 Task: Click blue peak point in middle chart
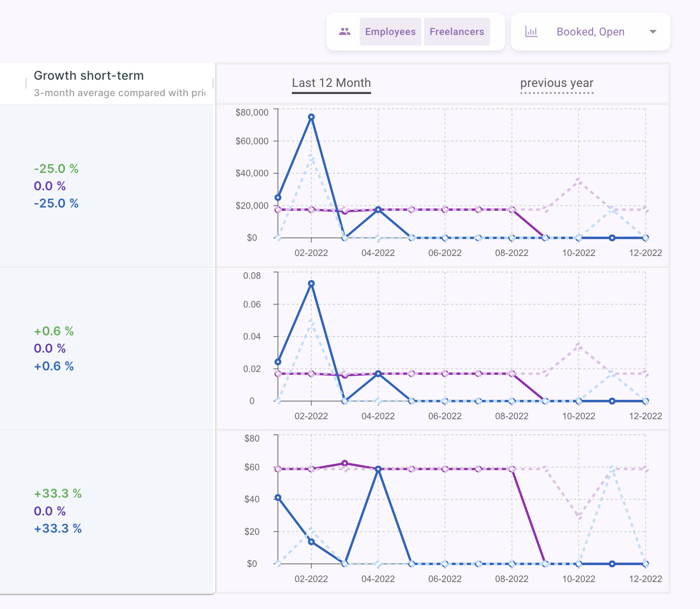pos(311,283)
